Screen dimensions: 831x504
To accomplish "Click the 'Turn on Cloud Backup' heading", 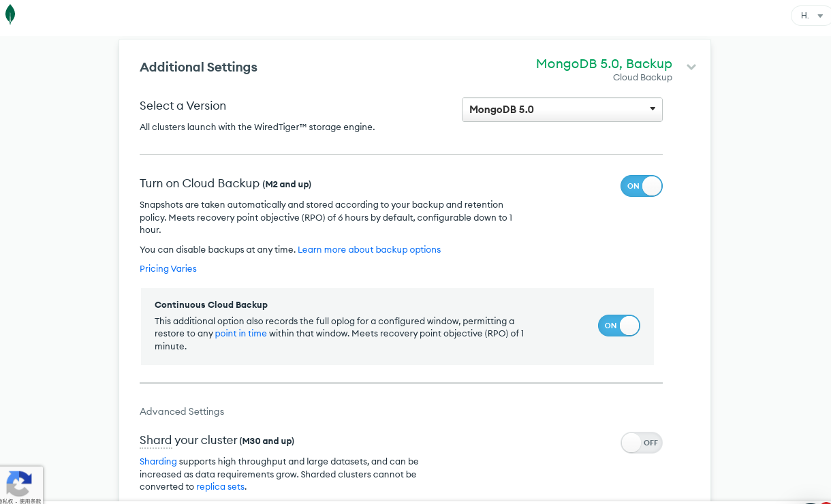I will (x=199, y=183).
